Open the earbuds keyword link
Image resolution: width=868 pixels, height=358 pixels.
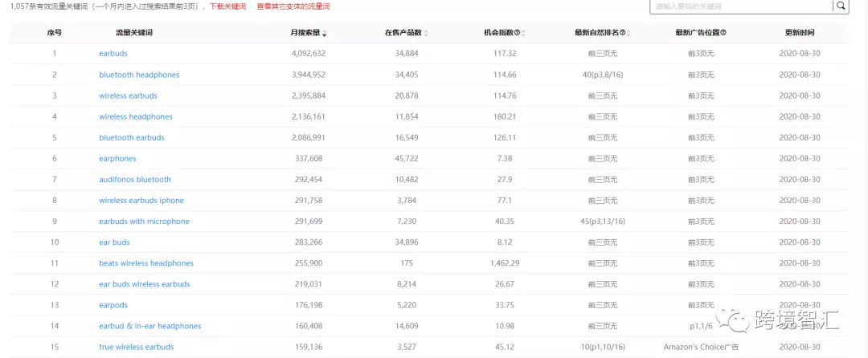point(113,54)
